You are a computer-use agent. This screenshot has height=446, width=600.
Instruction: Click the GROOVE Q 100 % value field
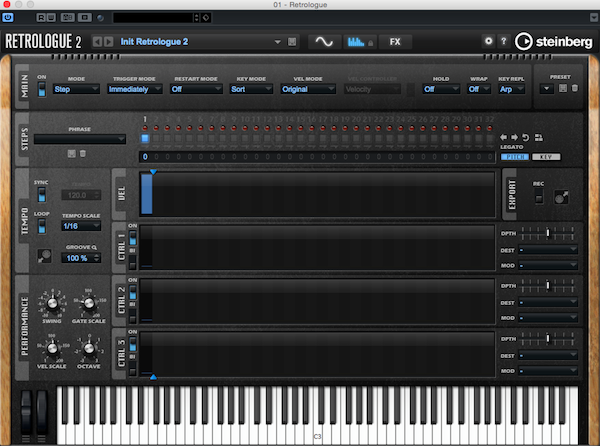[81, 258]
